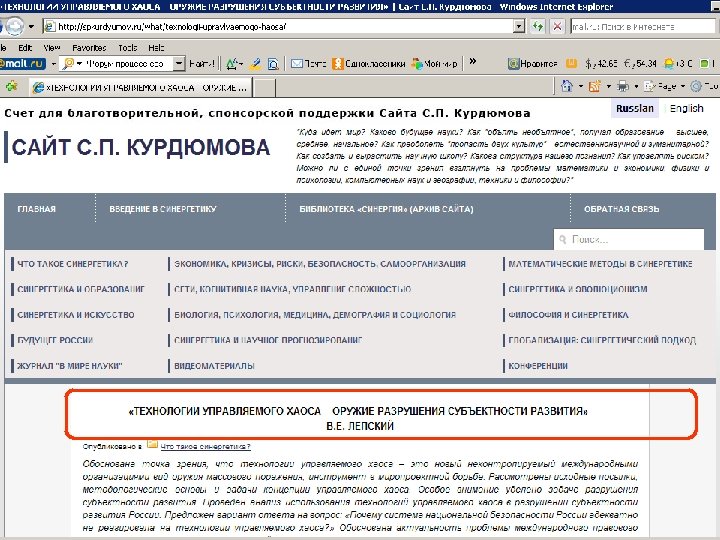This screenshot has width=720, height=540.
Task: Open ЖУРНАЛ "В МИРЕ НАУКИ" category
Action: (69, 366)
